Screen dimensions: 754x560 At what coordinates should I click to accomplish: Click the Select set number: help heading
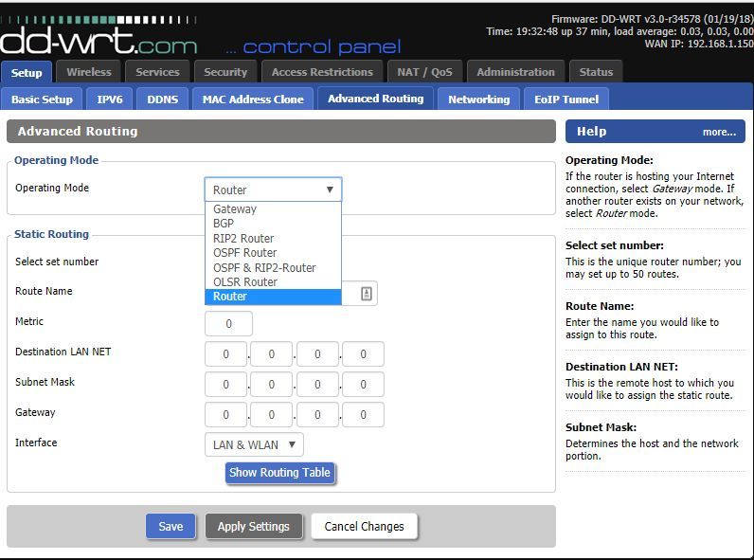pos(615,245)
